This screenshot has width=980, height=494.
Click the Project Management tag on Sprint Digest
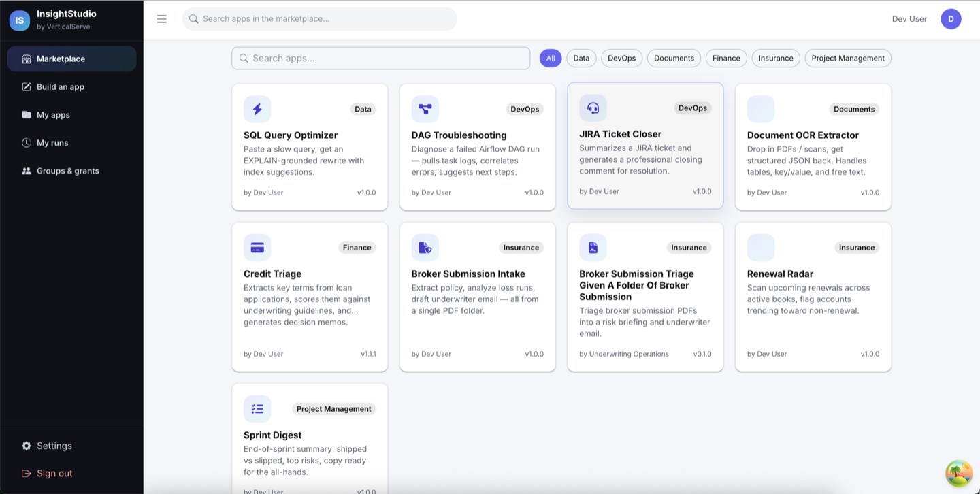coord(334,409)
